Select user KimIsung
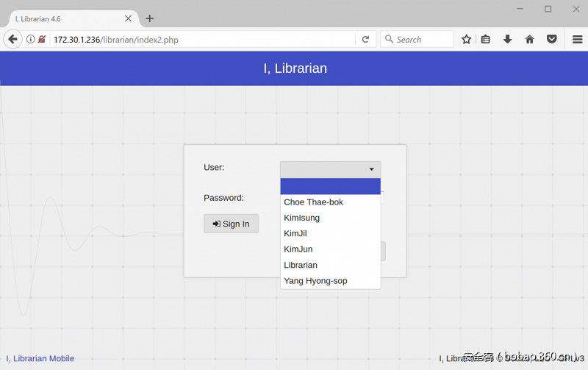The width and height of the screenshot is (588, 370). coord(330,218)
